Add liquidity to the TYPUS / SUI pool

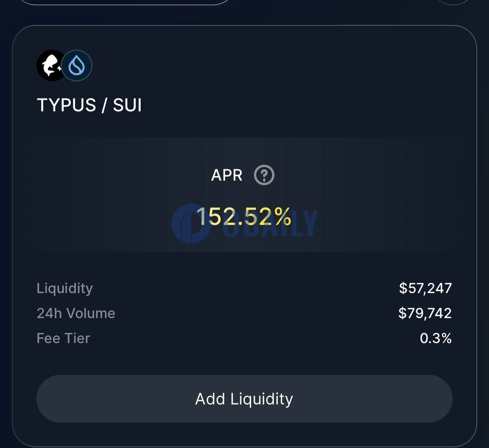[x=244, y=399]
